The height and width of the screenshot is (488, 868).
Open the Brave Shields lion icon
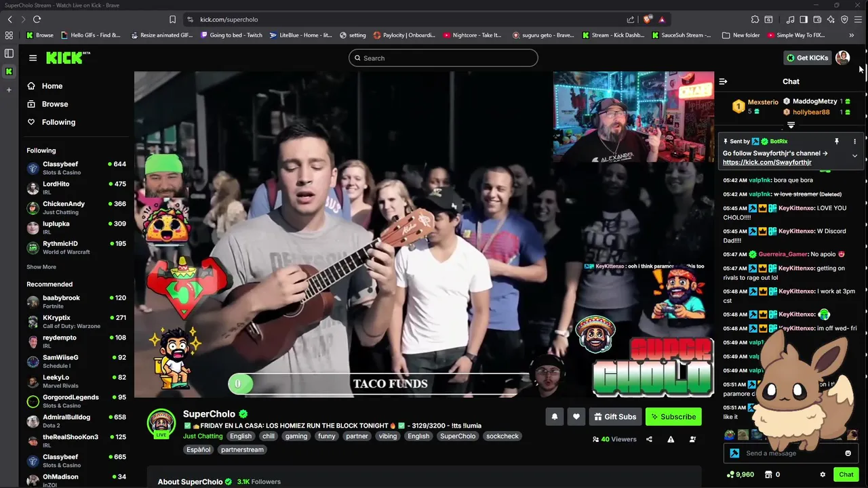click(x=648, y=19)
